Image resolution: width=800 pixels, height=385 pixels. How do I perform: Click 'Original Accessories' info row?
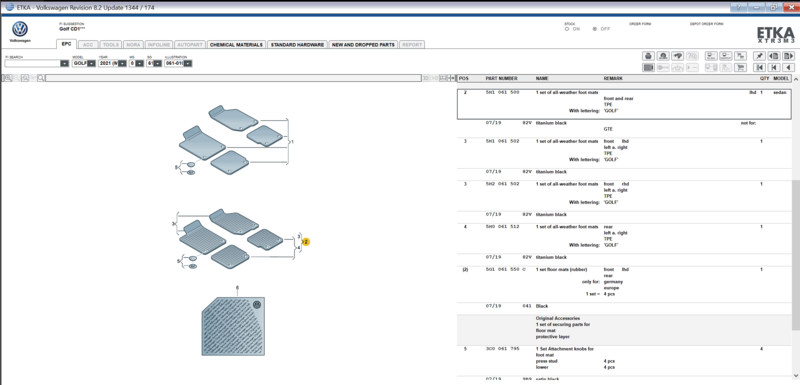pos(624,330)
